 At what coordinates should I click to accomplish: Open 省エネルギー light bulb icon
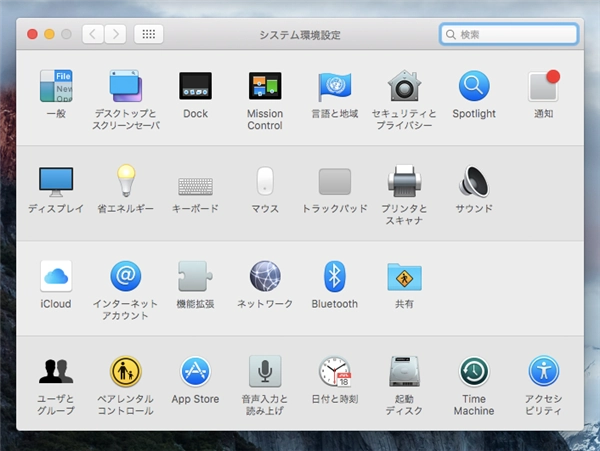click(126, 181)
